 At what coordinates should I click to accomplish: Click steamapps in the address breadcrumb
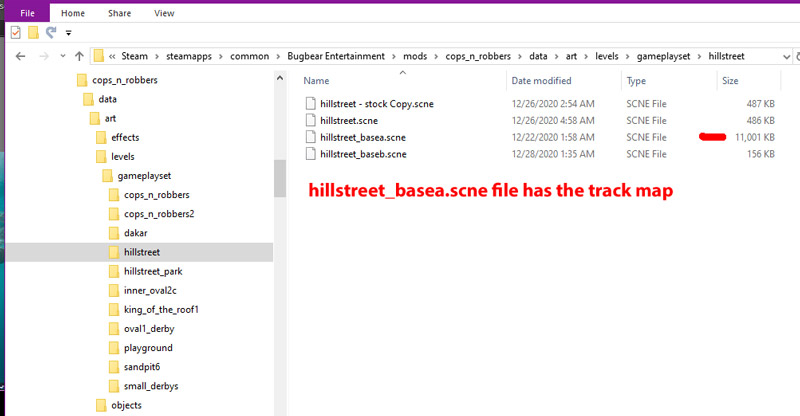pyautogui.click(x=192, y=56)
